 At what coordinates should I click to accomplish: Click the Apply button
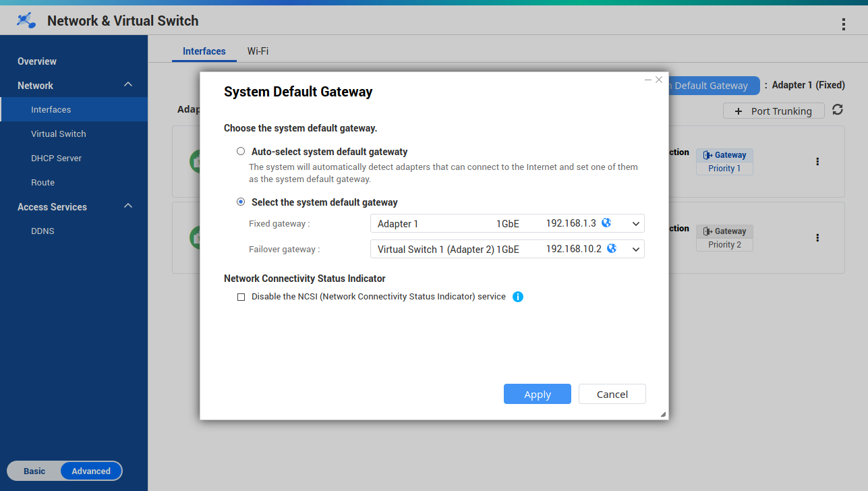537,395
